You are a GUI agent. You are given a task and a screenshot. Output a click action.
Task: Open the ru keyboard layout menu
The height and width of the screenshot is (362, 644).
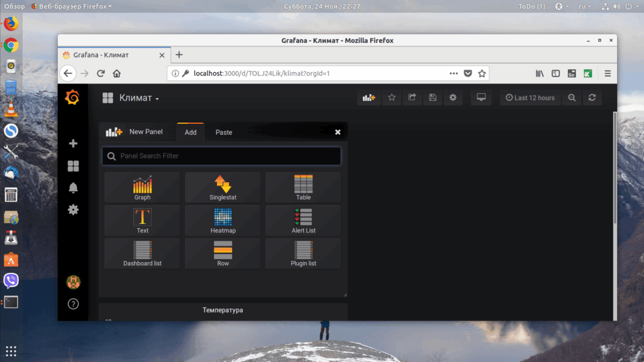click(584, 6)
